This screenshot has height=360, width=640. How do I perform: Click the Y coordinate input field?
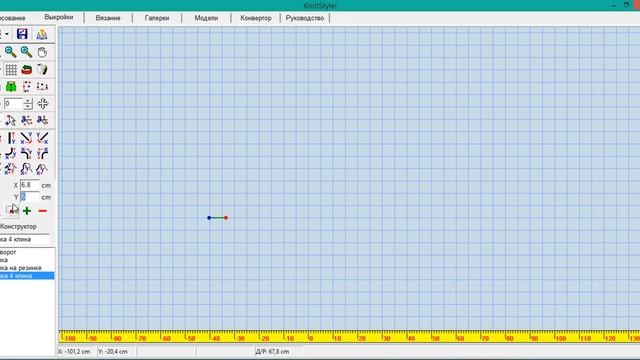30,197
